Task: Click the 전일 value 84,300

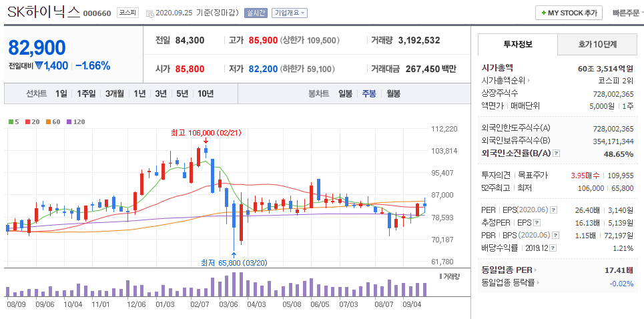Action: (x=190, y=40)
